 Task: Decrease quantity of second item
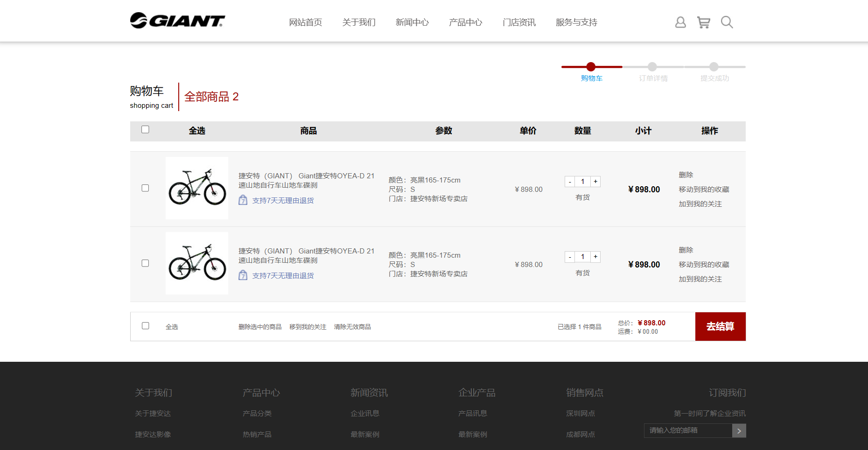pyautogui.click(x=570, y=257)
